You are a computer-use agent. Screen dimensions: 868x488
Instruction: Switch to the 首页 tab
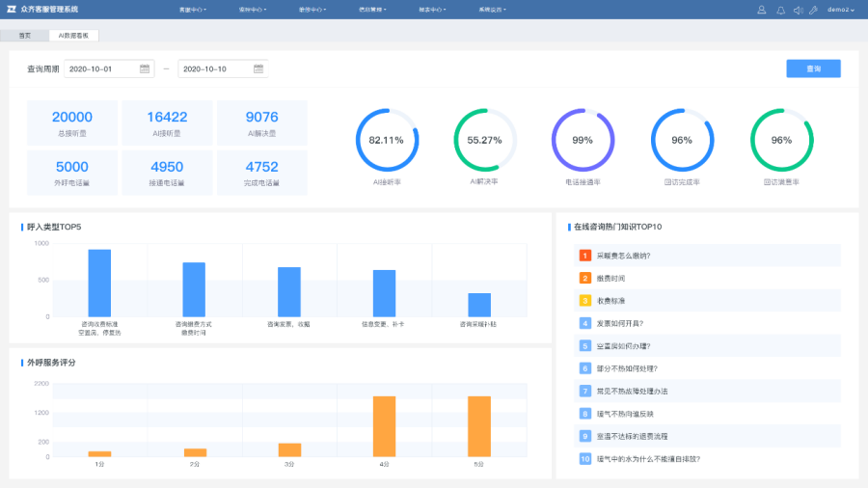25,36
